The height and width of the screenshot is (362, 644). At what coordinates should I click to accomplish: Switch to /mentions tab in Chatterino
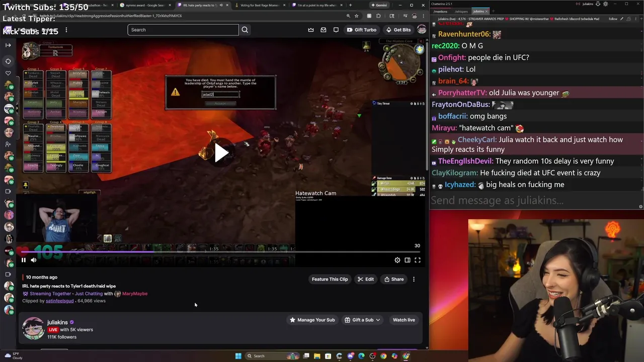[x=440, y=11]
